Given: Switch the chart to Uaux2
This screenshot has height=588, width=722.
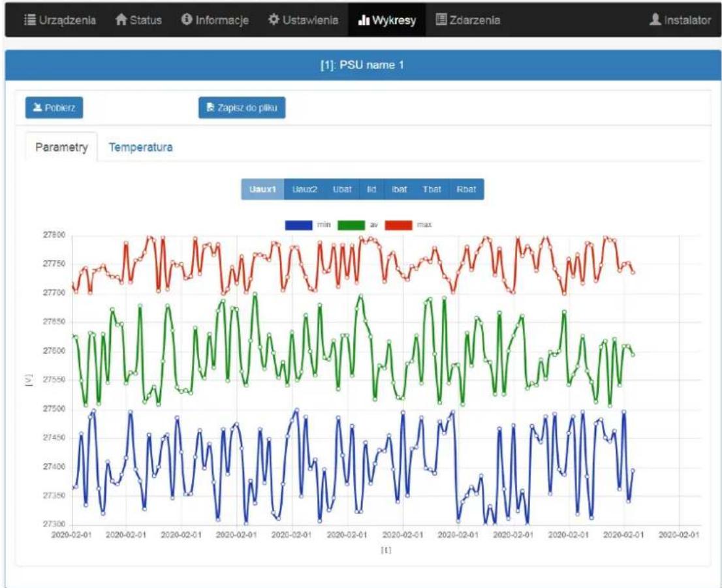Looking at the screenshot, I should pyautogui.click(x=304, y=189).
